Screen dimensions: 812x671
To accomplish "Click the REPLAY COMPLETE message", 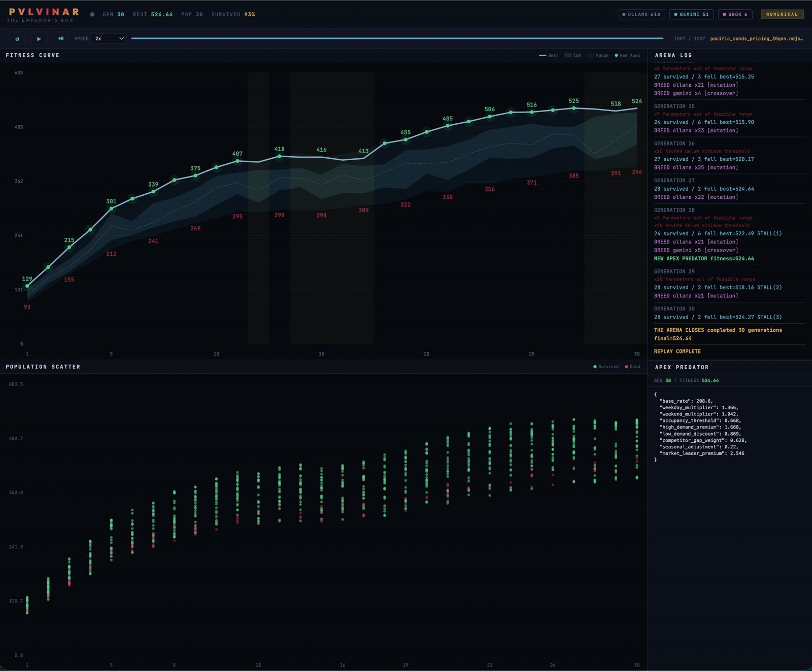I will (678, 351).
